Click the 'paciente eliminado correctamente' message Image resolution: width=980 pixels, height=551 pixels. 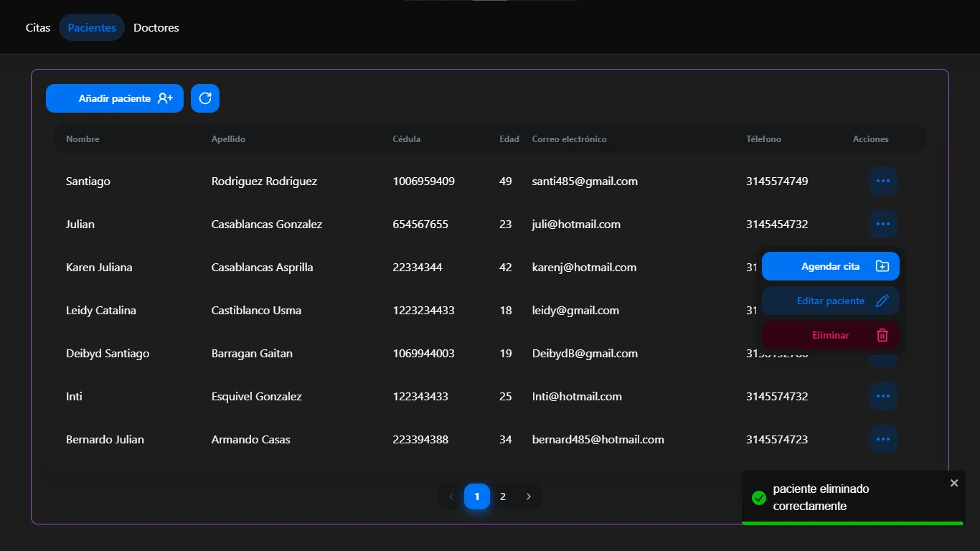point(821,497)
